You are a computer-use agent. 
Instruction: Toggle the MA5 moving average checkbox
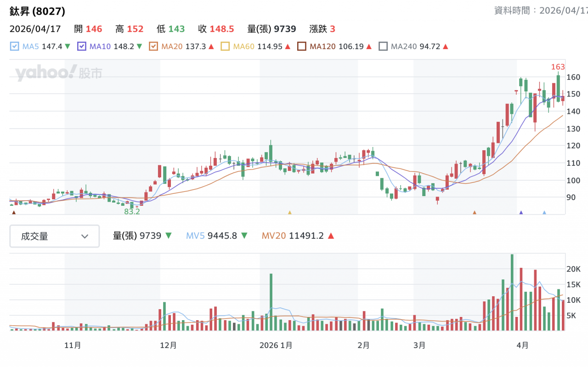point(14,46)
